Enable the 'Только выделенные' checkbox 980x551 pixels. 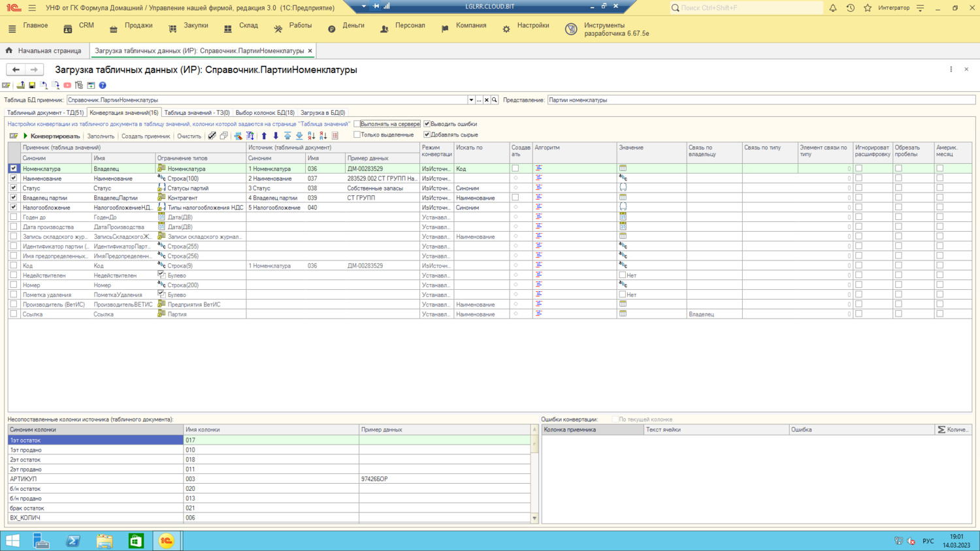pos(357,134)
